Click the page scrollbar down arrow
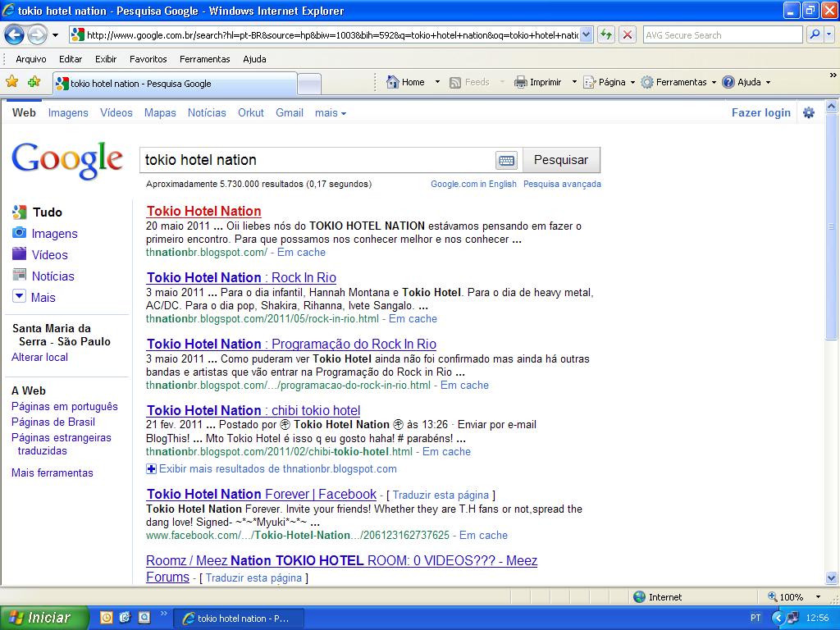 (x=832, y=577)
